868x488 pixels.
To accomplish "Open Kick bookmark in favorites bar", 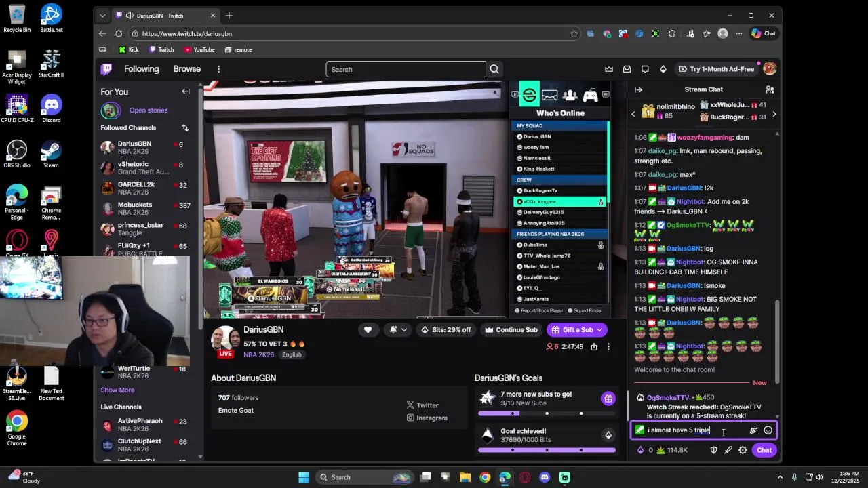I will pos(128,49).
